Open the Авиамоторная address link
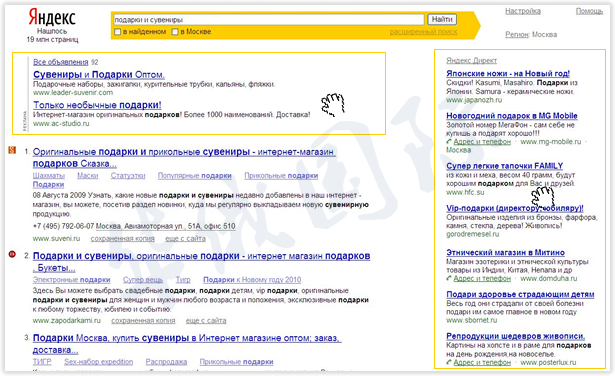Image resolution: width=615 pixels, height=376 pixels. coord(166,226)
